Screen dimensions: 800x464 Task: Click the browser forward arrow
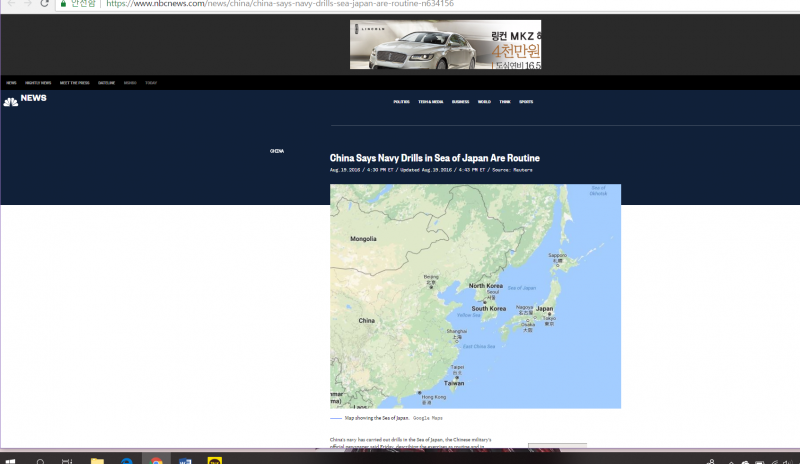coord(26,4)
